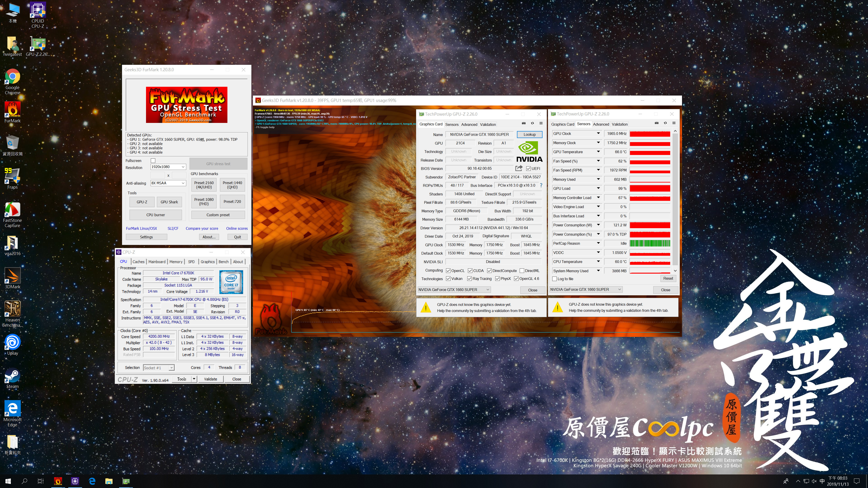Screen dimensions: 868x488
Task: Click the GPU-Z Sensors vertical scrollbar
Action: tap(675, 200)
